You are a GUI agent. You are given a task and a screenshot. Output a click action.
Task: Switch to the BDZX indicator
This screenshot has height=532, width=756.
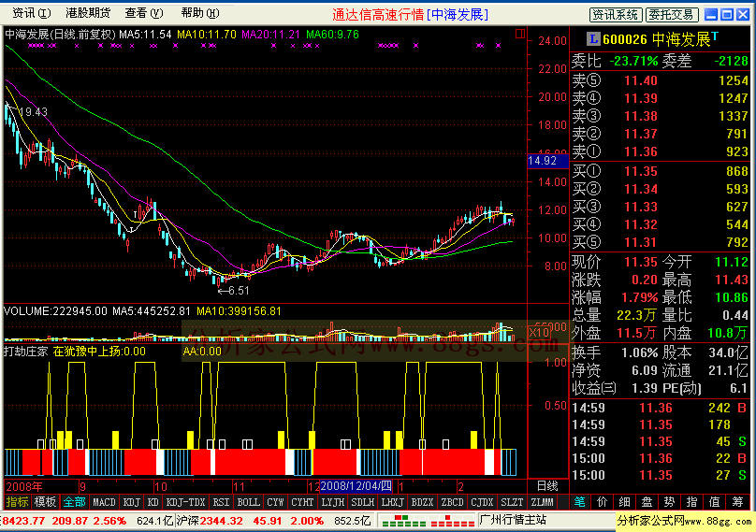click(422, 502)
